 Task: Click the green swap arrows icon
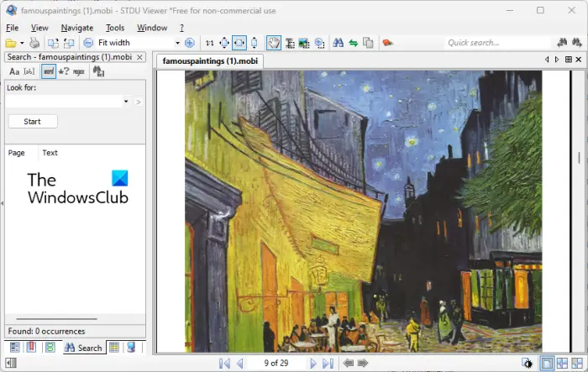(354, 43)
